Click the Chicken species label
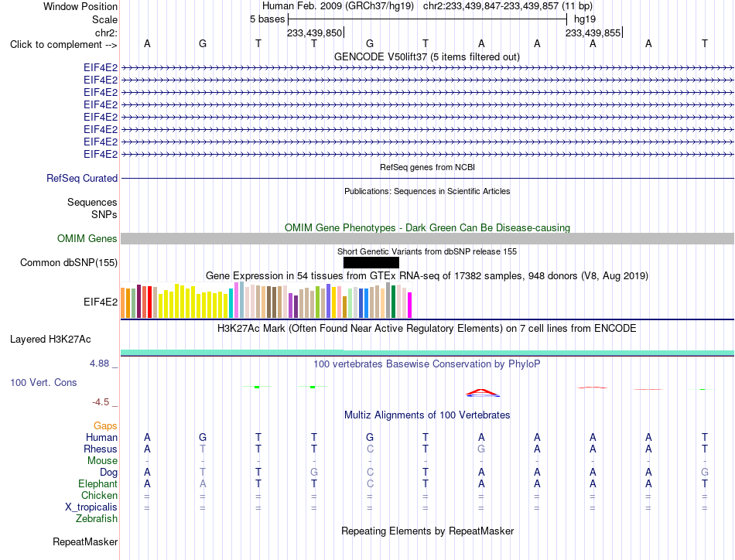 (x=99, y=495)
